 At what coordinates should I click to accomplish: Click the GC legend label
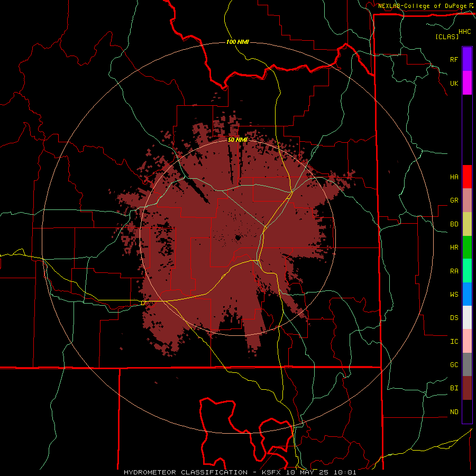coord(454,365)
